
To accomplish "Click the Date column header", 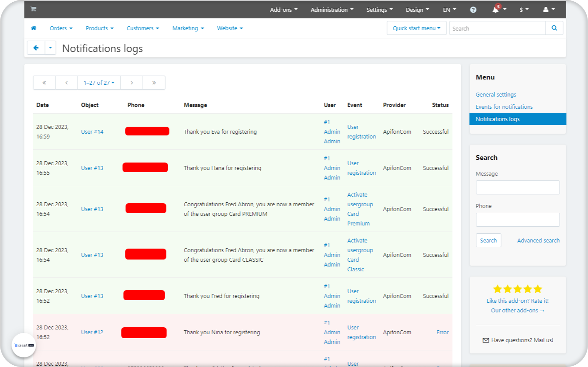I will tap(42, 105).
